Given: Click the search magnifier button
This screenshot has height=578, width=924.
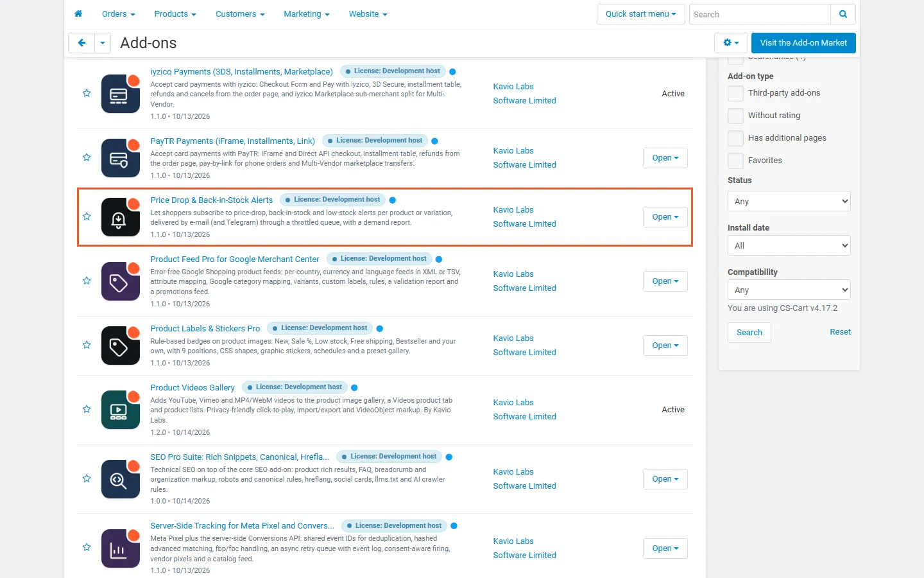Looking at the screenshot, I should pyautogui.click(x=843, y=14).
